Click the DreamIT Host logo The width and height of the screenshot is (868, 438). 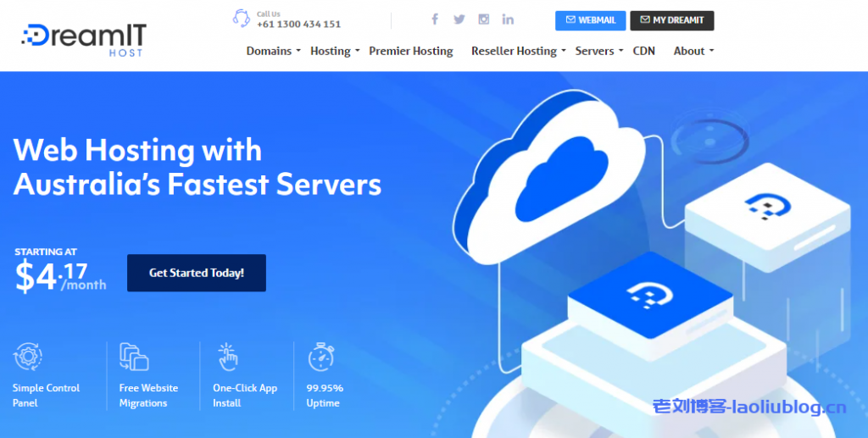[84, 41]
